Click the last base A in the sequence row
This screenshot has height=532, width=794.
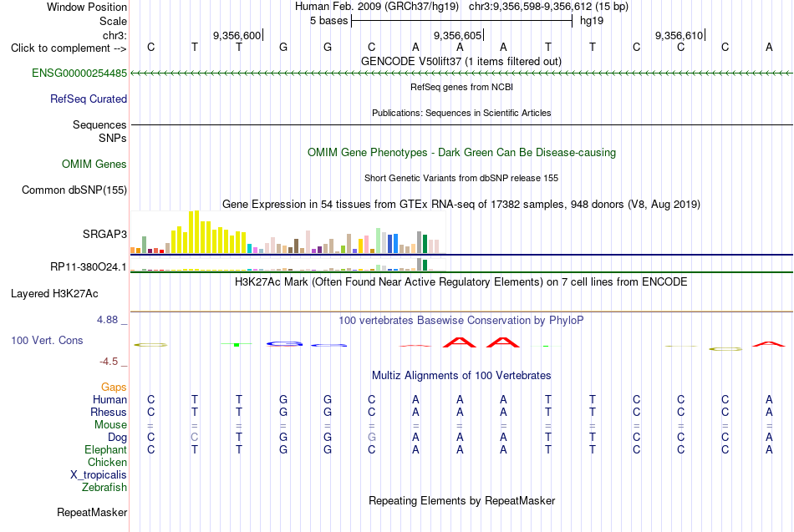[769, 47]
